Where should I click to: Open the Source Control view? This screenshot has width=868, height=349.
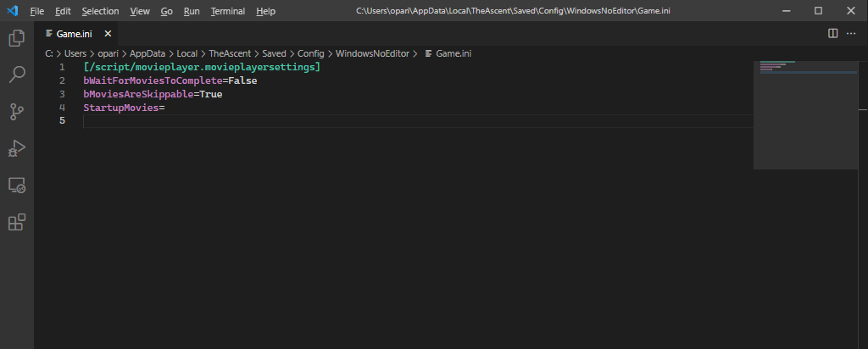click(x=16, y=112)
